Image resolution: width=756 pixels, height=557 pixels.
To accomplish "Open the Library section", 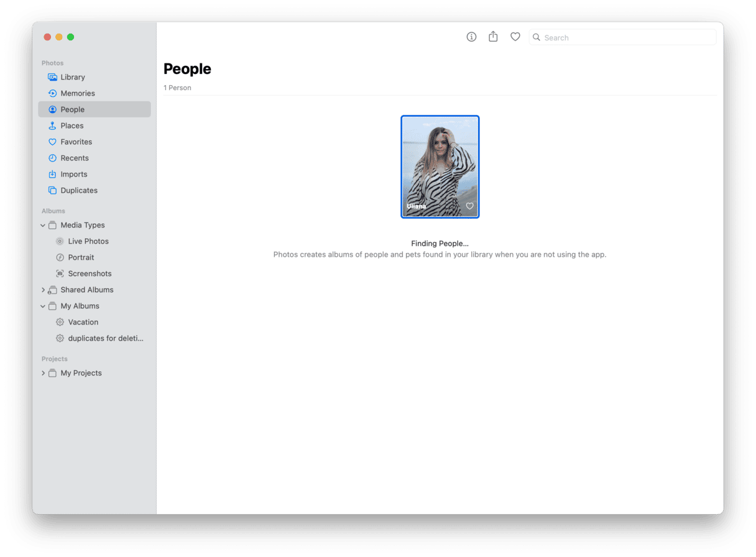I will coord(73,77).
